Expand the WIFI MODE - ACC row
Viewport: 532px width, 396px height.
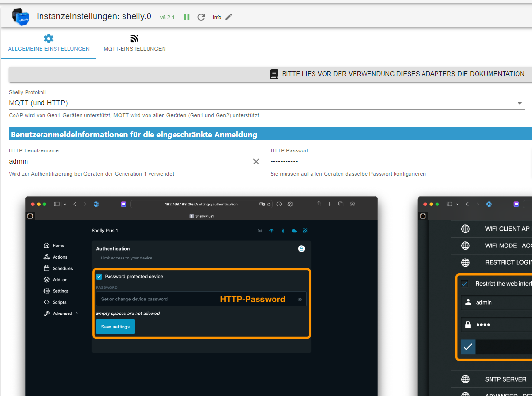coord(491,246)
